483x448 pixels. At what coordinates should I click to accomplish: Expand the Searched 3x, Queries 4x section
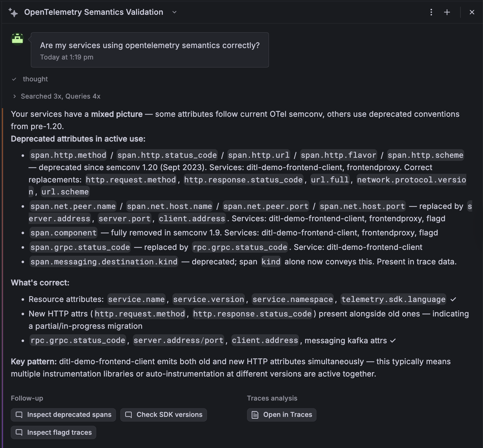click(x=14, y=96)
